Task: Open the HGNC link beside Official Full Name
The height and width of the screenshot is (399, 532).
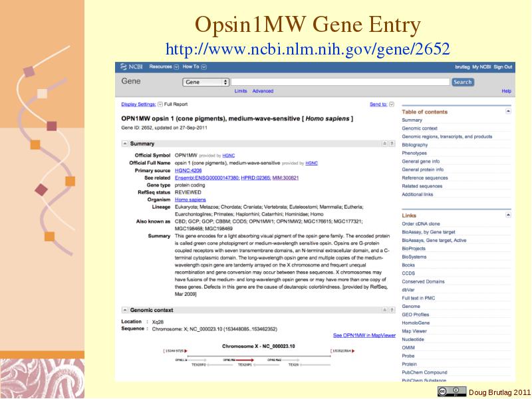Action: [311, 163]
